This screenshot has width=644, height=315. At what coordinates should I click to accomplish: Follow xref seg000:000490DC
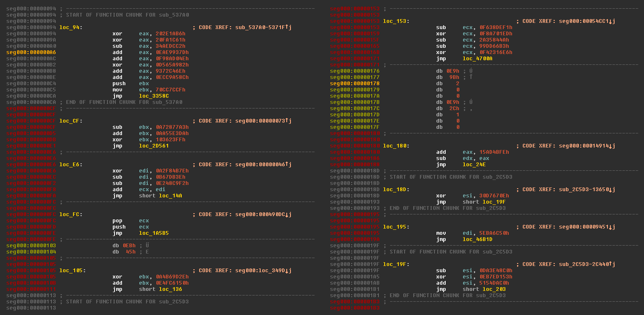(263, 214)
